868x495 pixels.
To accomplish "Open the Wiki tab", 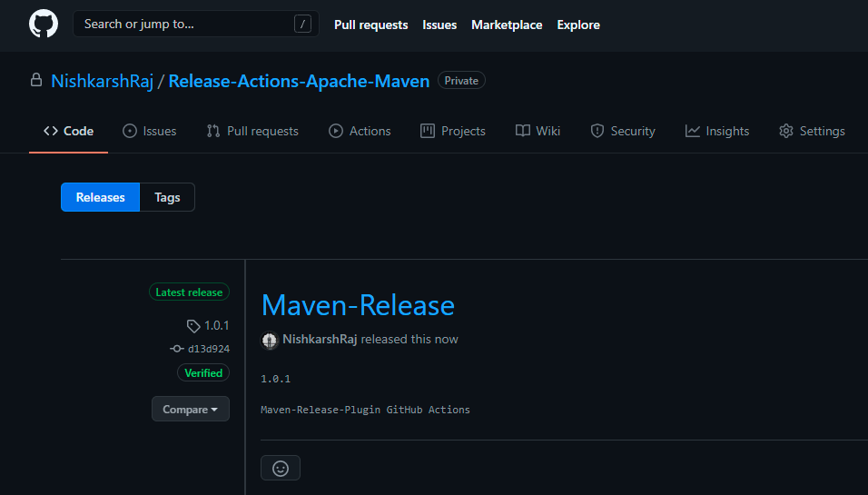I will (538, 131).
